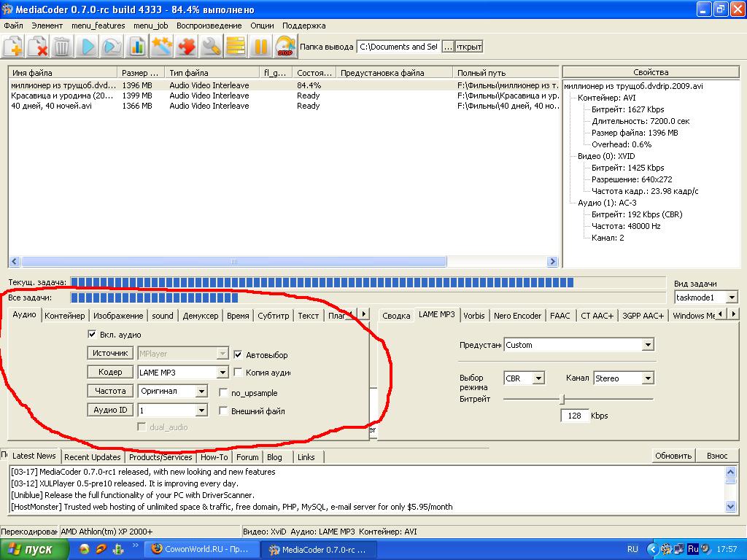
Task: Click the Аудио ID button
Action: pos(110,410)
